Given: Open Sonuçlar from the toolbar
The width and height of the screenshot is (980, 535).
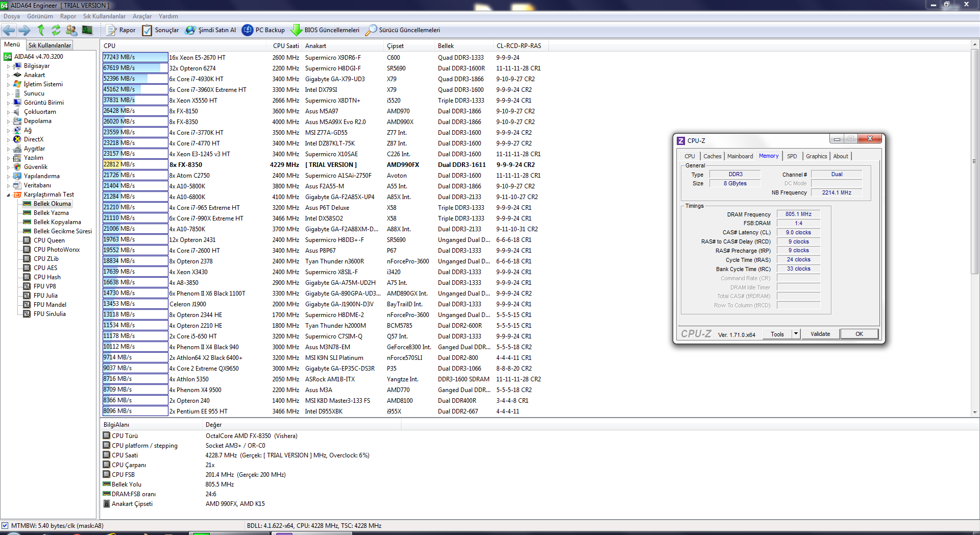Looking at the screenshot, I should coord(160,30).
